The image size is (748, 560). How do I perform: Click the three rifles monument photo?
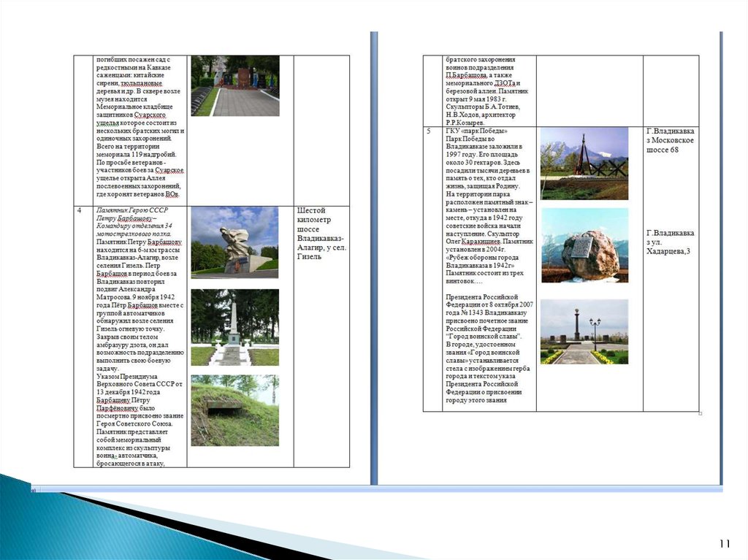click(584, 164)
